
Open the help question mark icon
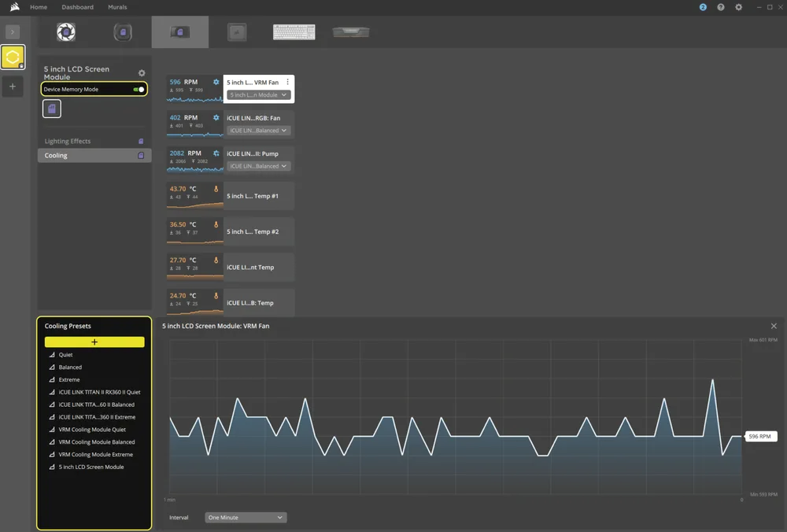(721, 7)
